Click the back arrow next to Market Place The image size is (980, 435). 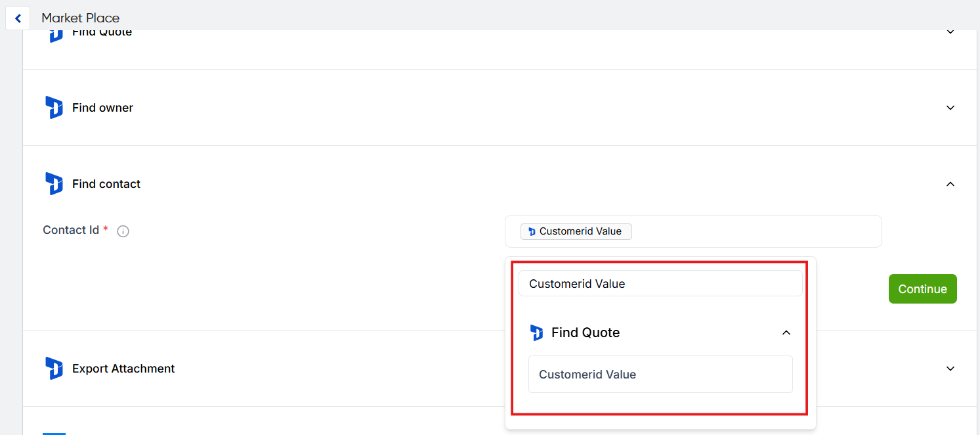pyautogui.click(x=18, y=18)
